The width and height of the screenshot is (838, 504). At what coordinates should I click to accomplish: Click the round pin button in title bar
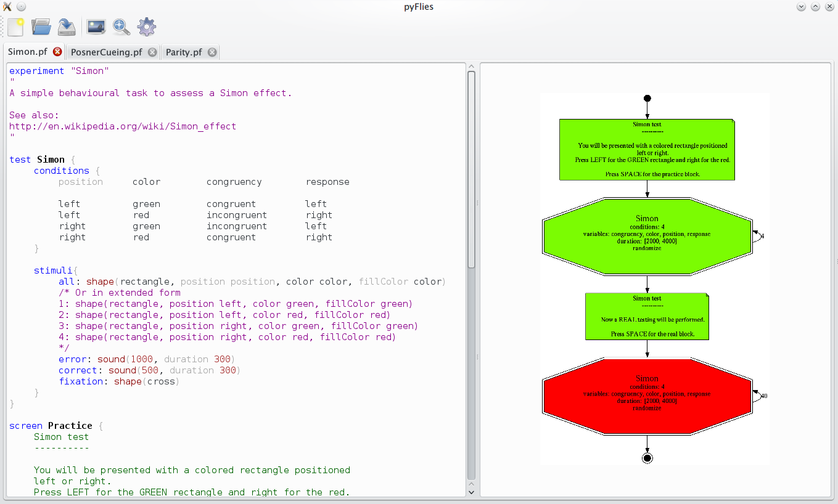click(21, 7)
